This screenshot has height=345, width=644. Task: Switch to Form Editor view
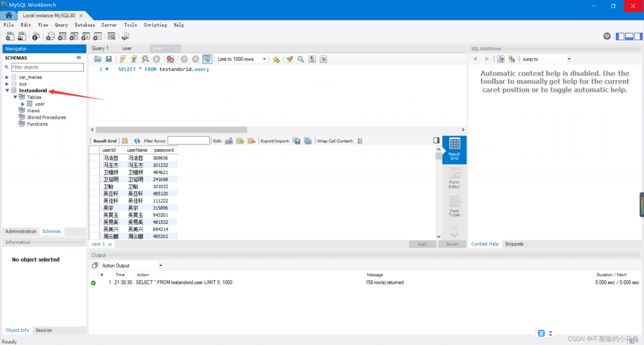454,179
